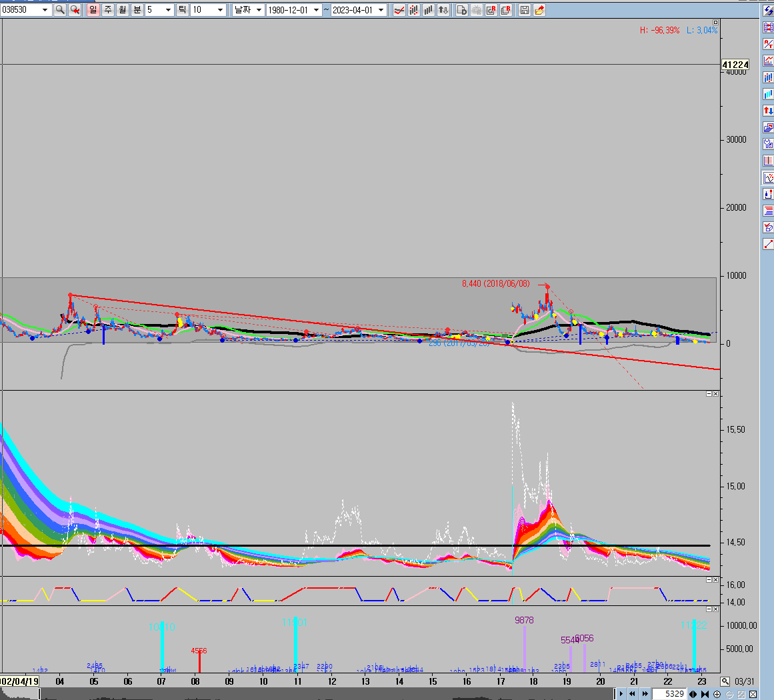Click the chart magnifier icon near 03/31
Screen dimensions: 774x700
(x=725, y=681)
